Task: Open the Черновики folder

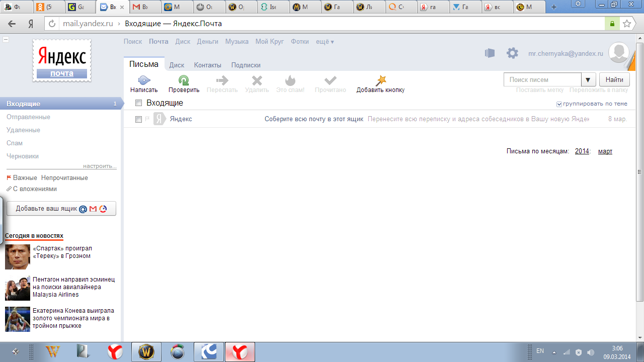Action: coord(23,156)
